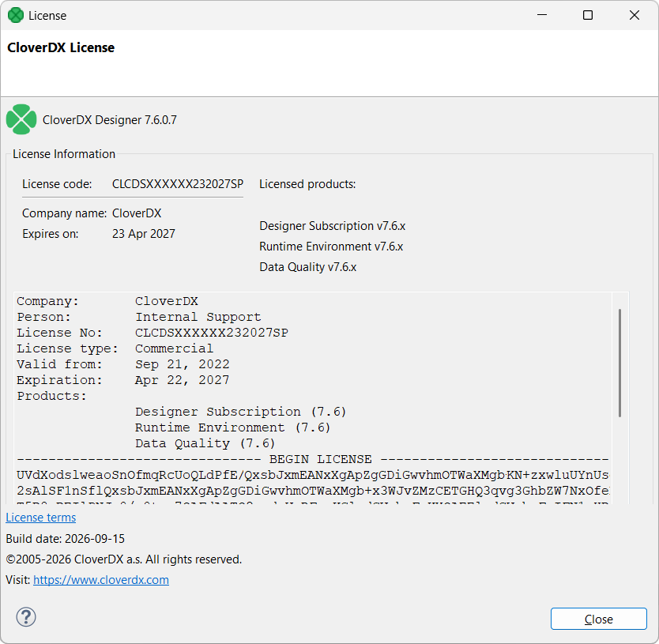The width and height of the screenshot is (659, 644).
Task: Click the CloverDX clover logo beside Designer 7.6.0.7
Action: 21,119
